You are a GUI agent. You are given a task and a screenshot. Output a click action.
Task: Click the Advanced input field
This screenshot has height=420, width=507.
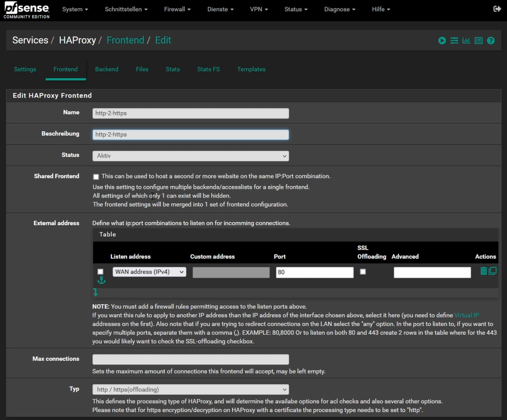point(432,272)
